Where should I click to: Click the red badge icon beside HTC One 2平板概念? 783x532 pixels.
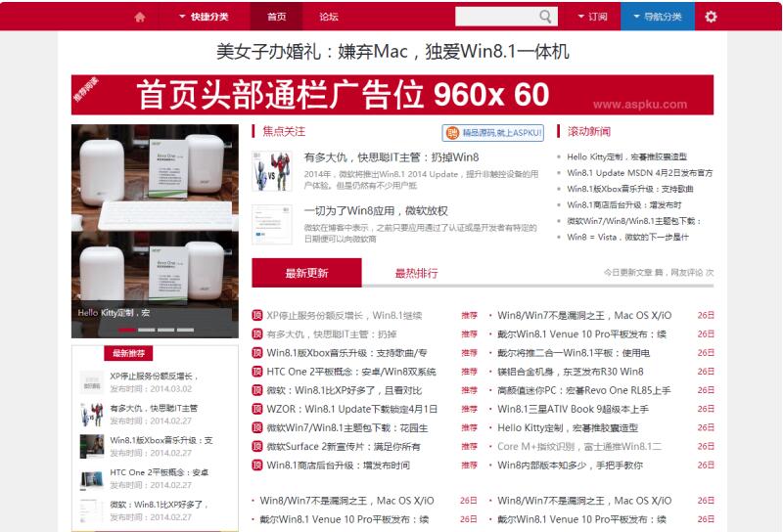point(257,372)
